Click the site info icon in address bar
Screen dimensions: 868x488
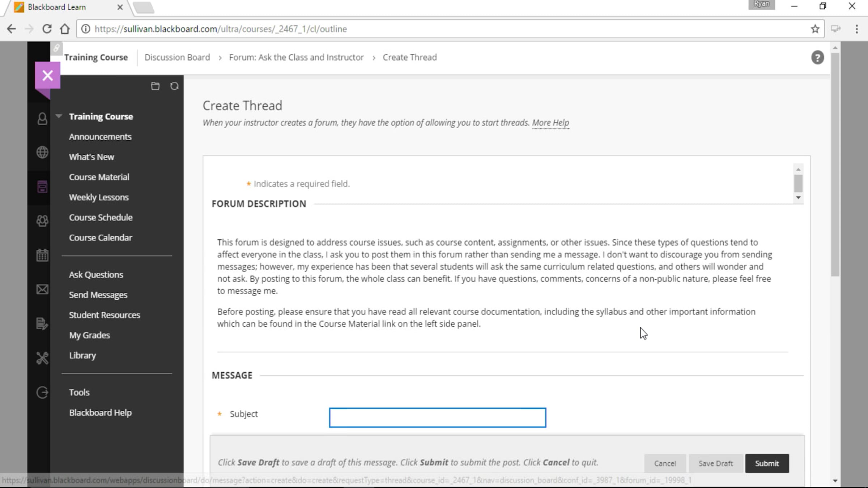(86, 29)
